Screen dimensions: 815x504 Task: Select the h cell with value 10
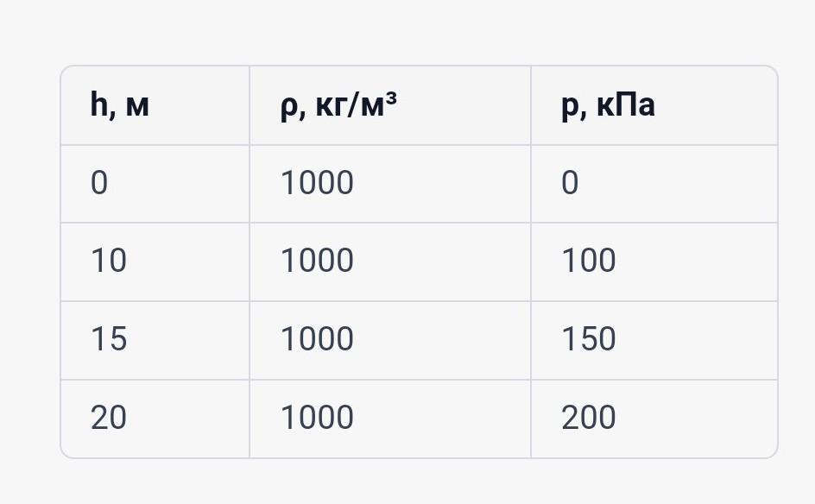155,261
